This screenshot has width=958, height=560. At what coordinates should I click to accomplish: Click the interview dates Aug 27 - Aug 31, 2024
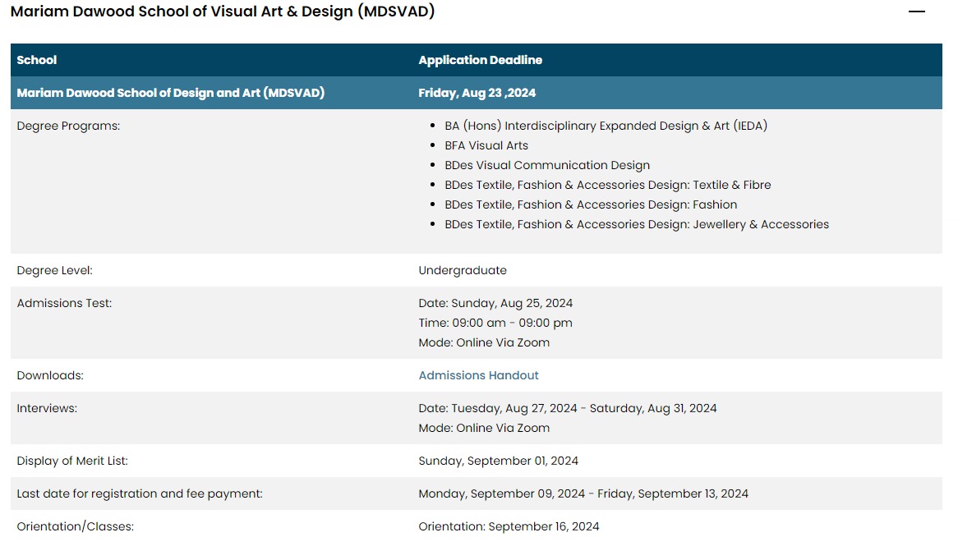[x=568, y=409]
